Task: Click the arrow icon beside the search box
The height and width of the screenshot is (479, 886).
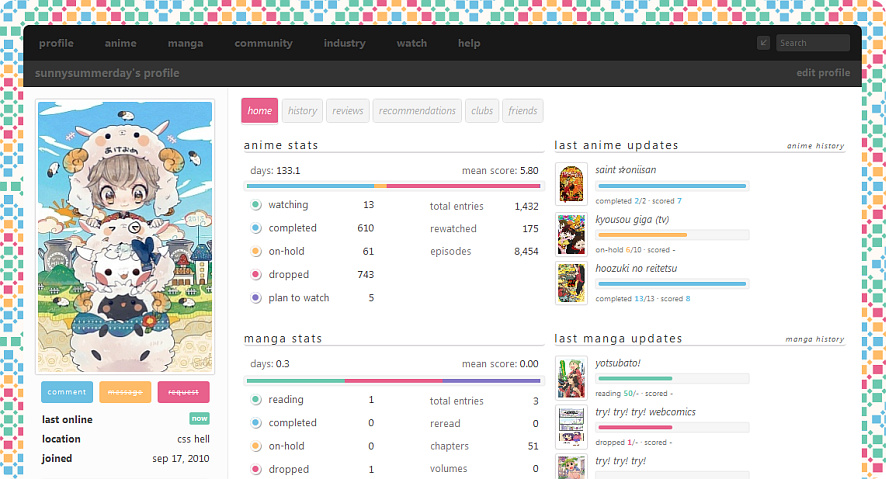Action: (x=764, y=43)
